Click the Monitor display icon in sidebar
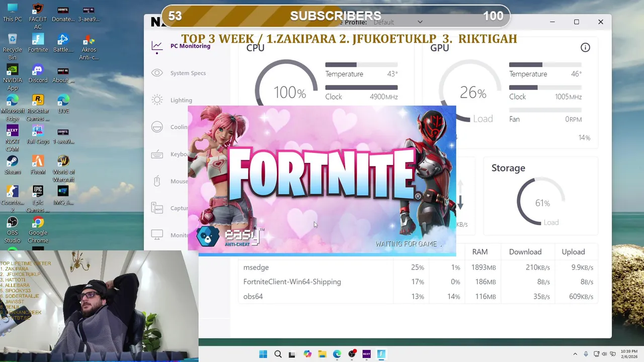Viewport: 644px width, 362px height. pos(157,235)
